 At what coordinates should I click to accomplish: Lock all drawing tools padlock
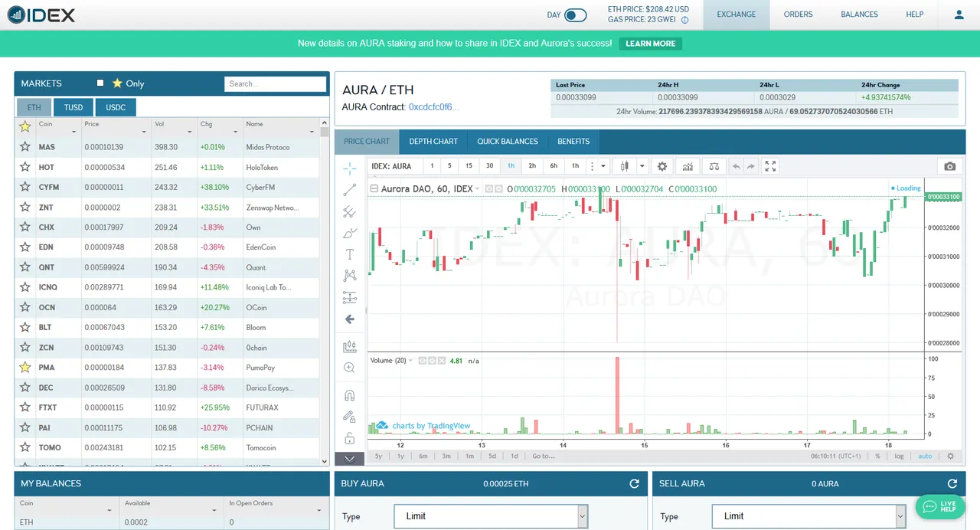click(x=350, y=438)
